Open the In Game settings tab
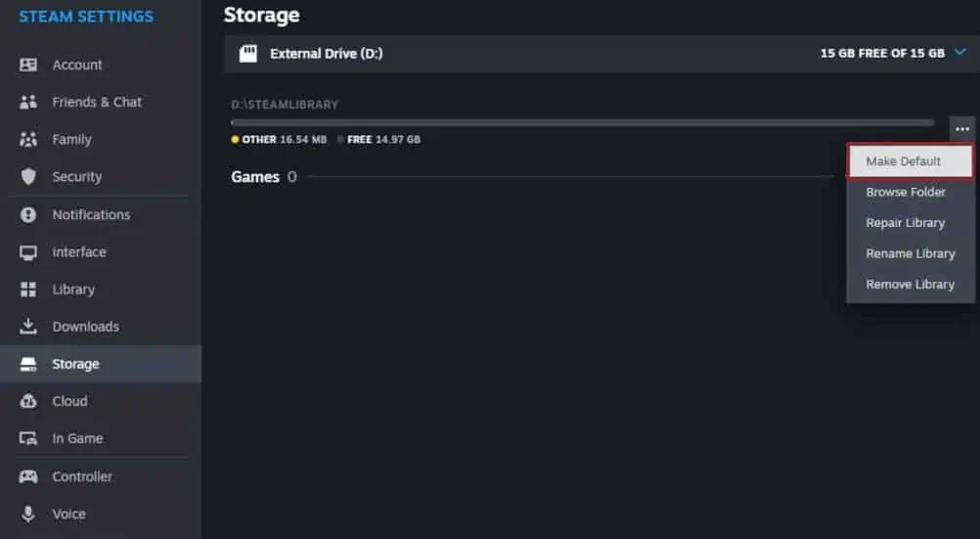The height and width of the screenshot is (539, 980). [x=77, y=438]
